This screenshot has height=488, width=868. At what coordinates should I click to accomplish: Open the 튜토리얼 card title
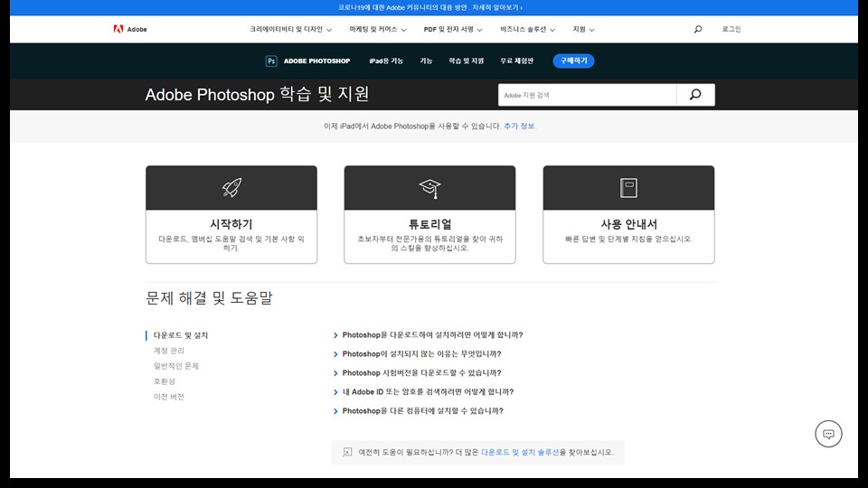pyautogui.click(x=429, y=224)
